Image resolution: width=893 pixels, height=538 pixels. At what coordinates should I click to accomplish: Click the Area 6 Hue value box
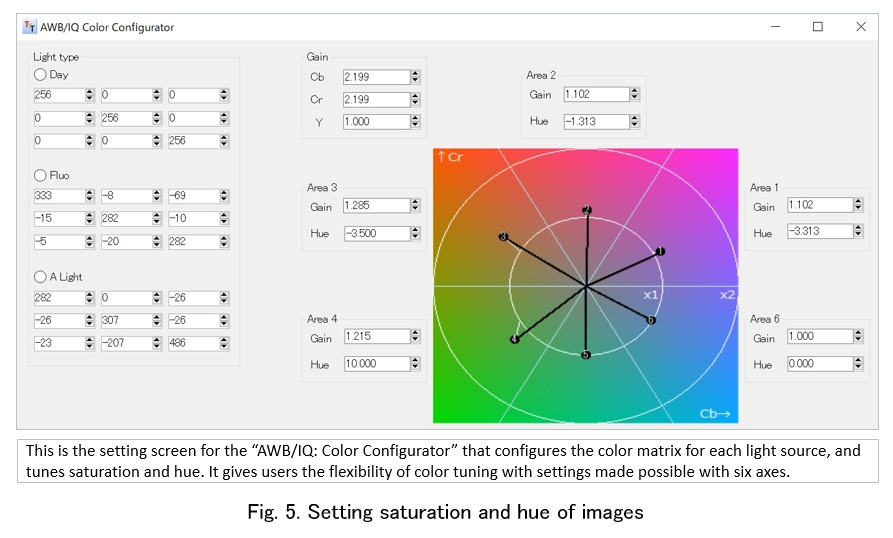point(818,365)
